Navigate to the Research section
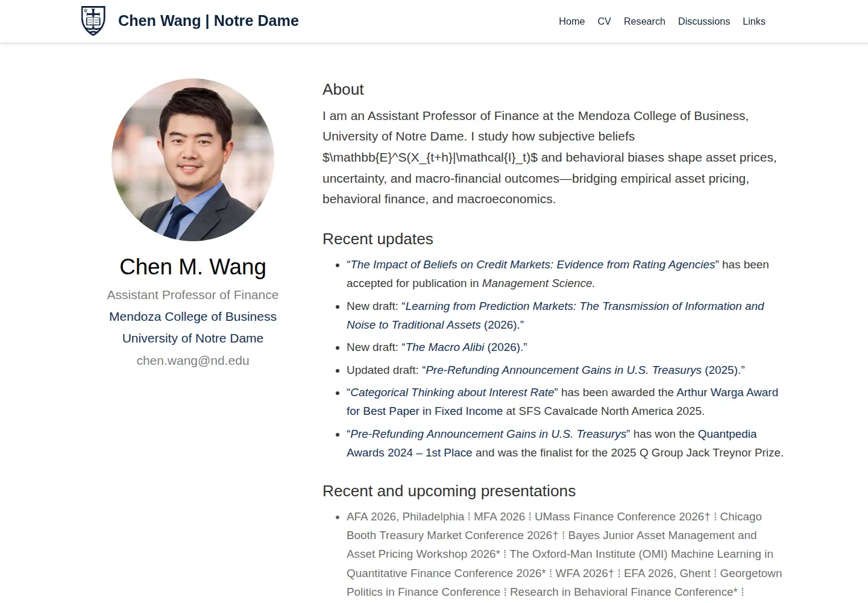The width and height of the screenshot is (868, 603). point(644,21)
